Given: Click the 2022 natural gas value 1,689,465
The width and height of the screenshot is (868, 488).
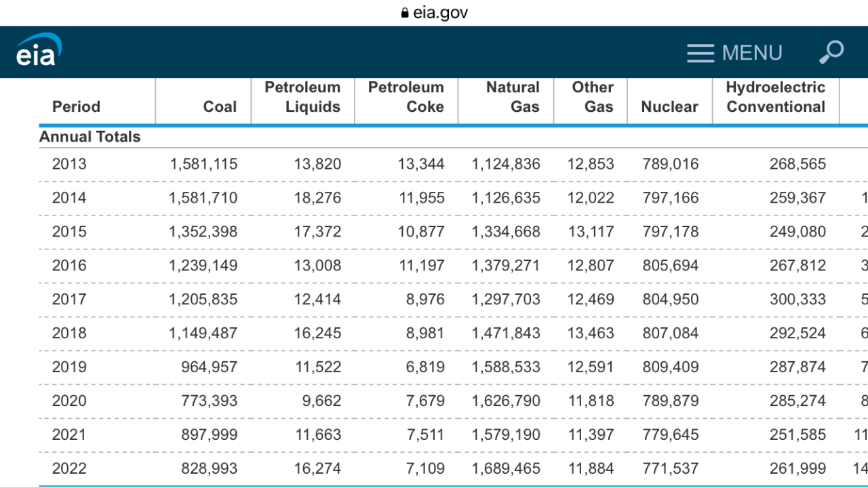Looking at the screenshot, I should [506, 468].
